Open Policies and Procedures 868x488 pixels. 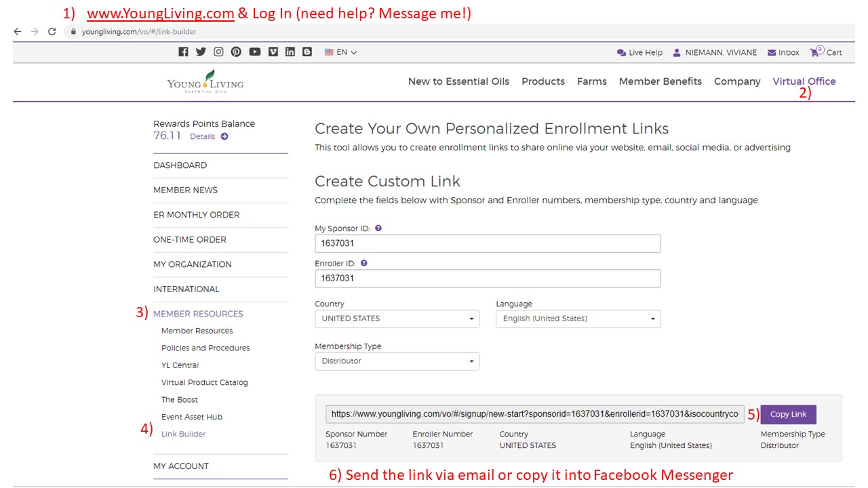pyautogui.click(x=205, y=348)
